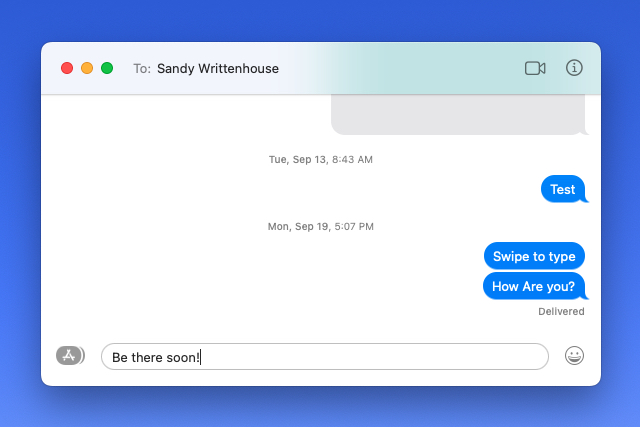The height and width of the screenshot is (427, 640).
Task: Open the iMessage apps button
Action: coord(70,355)
